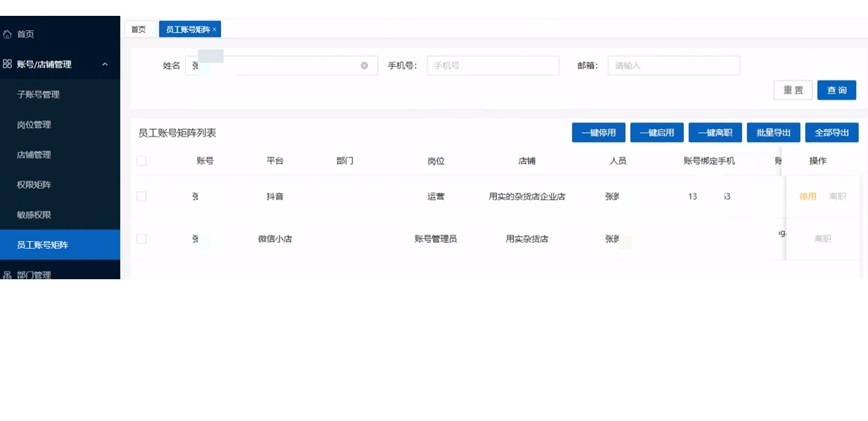
Task: Open 岗位管理 menu item
Action: coord(34,125)
